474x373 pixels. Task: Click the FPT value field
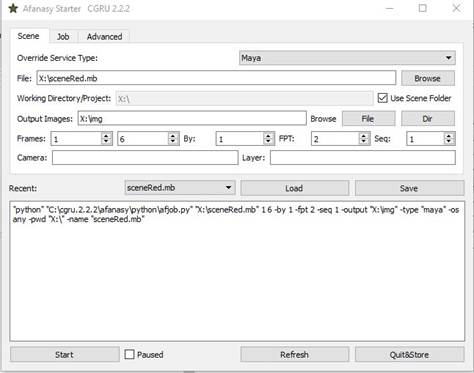335,139
